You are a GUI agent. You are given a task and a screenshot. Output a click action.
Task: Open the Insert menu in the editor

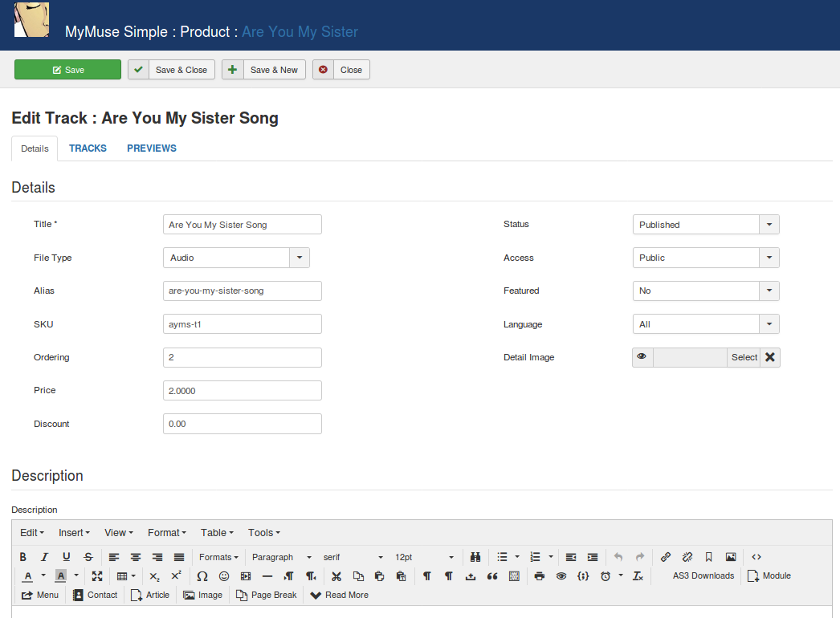pos(74,533)
